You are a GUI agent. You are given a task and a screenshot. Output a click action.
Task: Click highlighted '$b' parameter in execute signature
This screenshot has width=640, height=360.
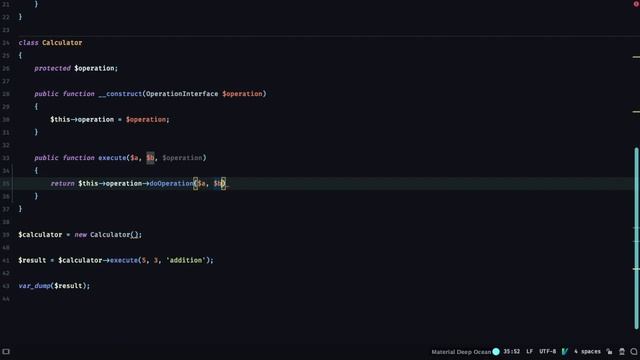tap(150, 158)
